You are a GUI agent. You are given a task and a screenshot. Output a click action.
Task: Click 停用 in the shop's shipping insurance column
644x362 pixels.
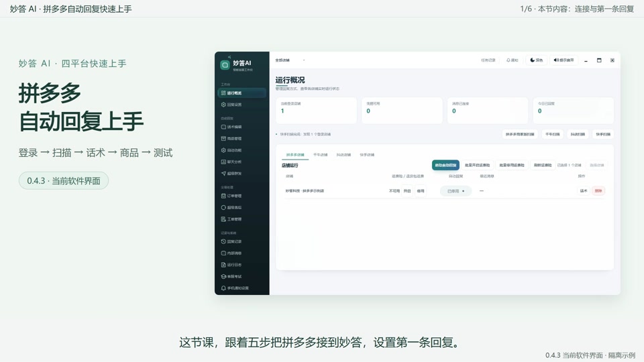tap(421, 191)
